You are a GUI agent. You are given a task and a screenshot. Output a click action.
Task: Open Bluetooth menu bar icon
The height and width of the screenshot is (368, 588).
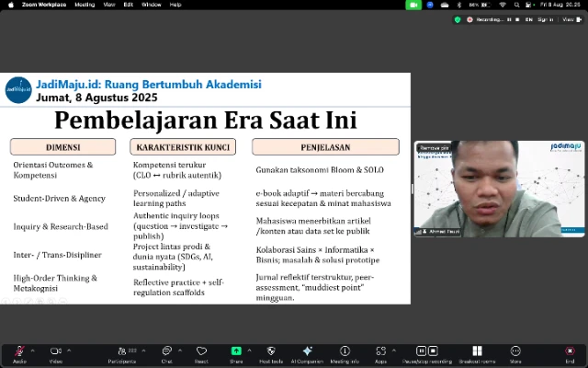459,5
